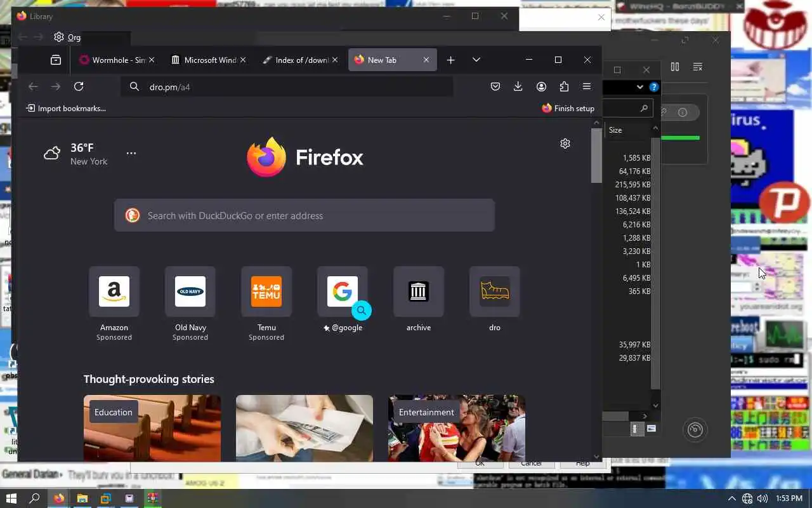
Task: Click Import bookmarks in the bookmarks bar
Action: coord(66,108)
